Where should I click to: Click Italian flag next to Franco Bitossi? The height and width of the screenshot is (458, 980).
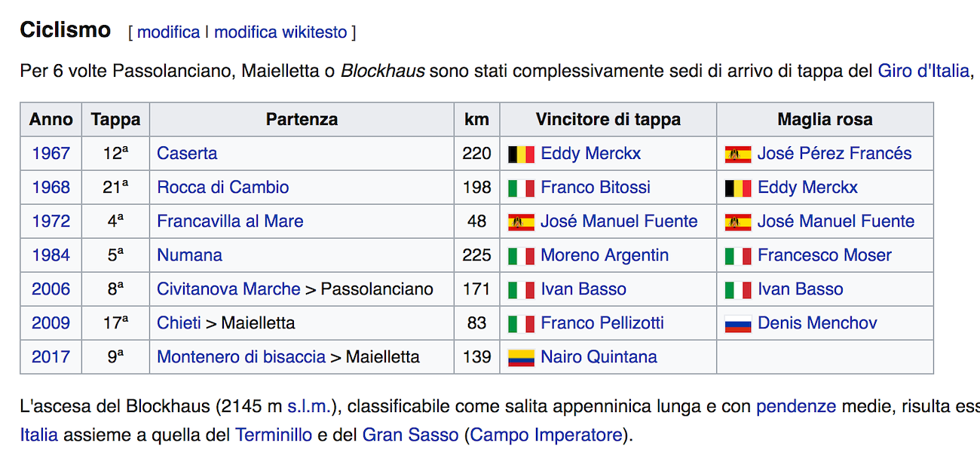coord(521,188)
